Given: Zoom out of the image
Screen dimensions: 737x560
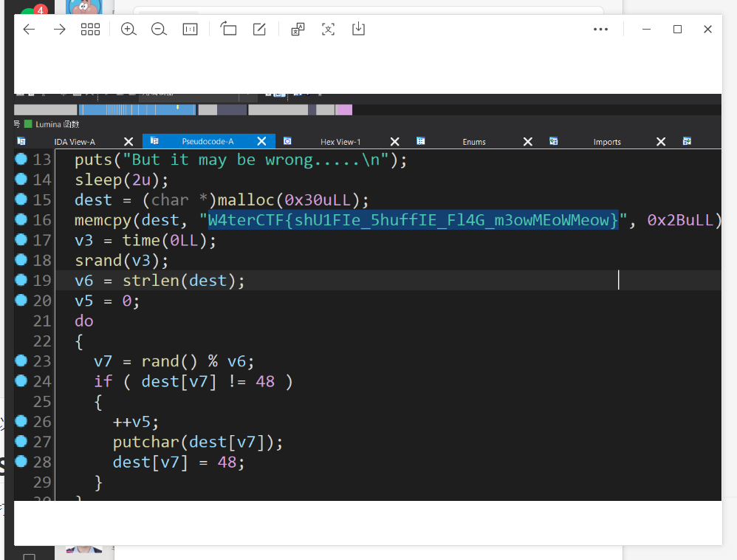Looking at the screenshot, I should tap(159, 30).
